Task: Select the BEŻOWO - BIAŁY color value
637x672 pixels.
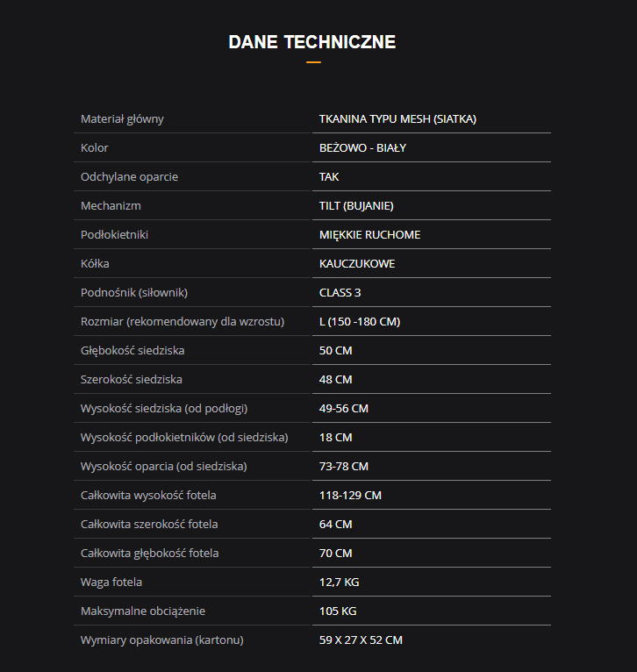Action: click(x=362, y=148)
